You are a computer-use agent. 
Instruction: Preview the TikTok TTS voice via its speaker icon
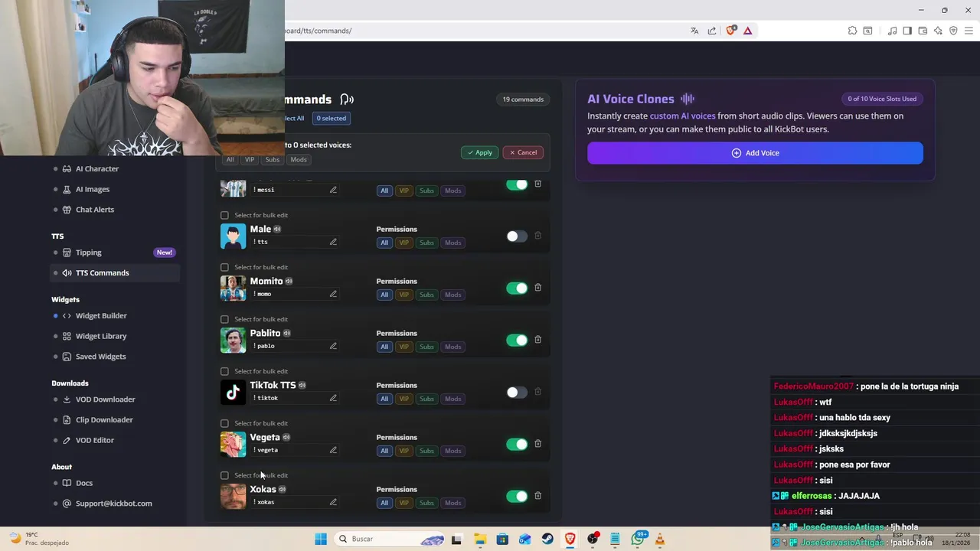click(302, 385)
